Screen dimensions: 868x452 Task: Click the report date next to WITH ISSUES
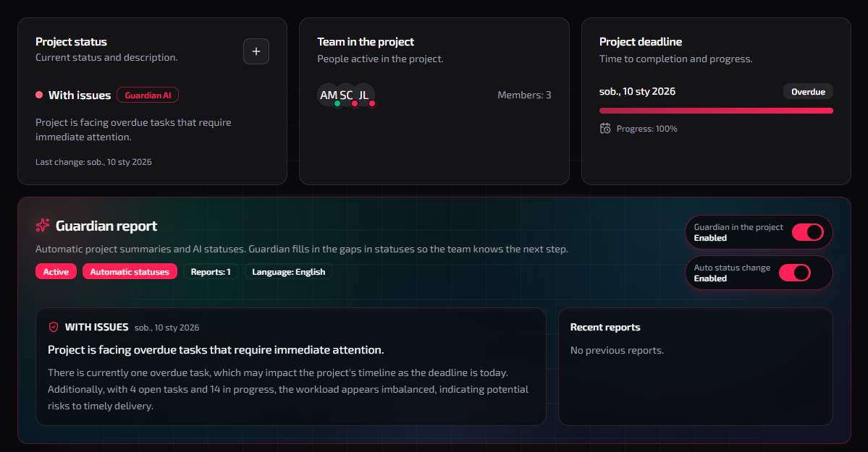(x=167, y=328)
